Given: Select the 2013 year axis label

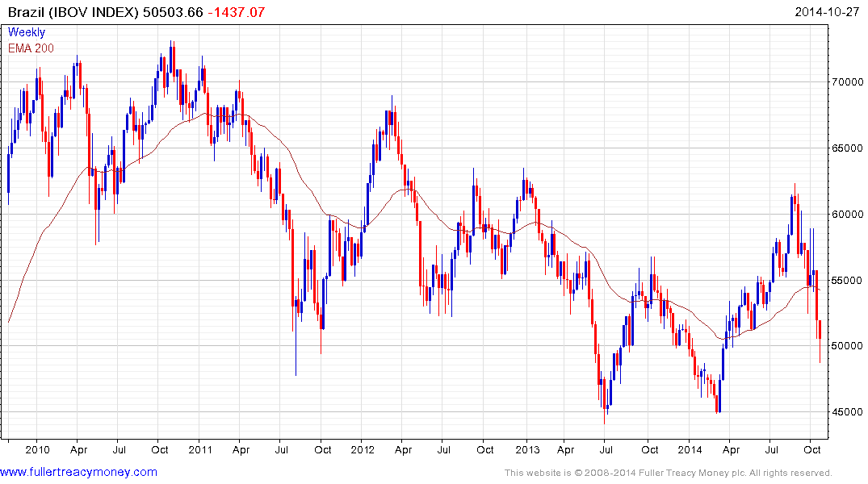Looking at the screenshot, I should (x=527, y=449).
